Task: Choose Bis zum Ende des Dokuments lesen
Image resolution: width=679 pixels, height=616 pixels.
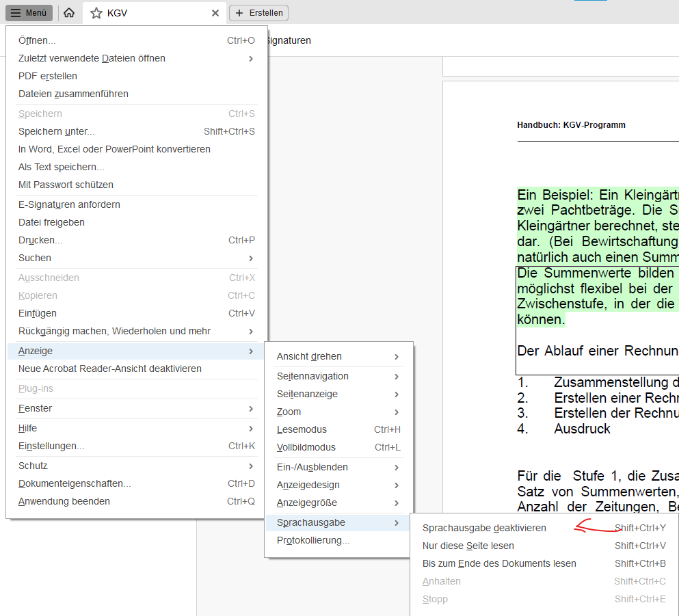Action: [x=544, y=564]
